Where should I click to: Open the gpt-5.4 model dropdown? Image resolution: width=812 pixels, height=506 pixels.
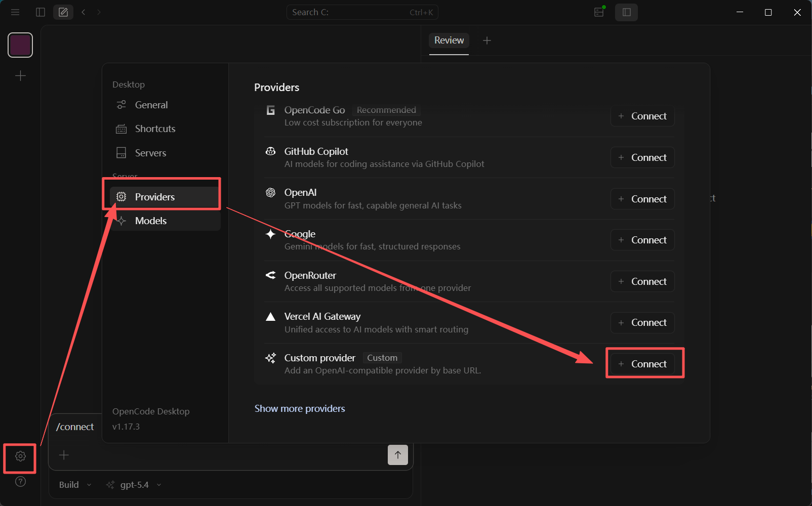click(134, 485)
